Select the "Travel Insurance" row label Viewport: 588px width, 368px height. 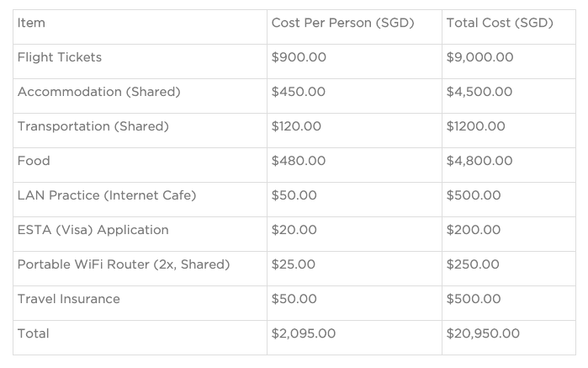[69, 299]
